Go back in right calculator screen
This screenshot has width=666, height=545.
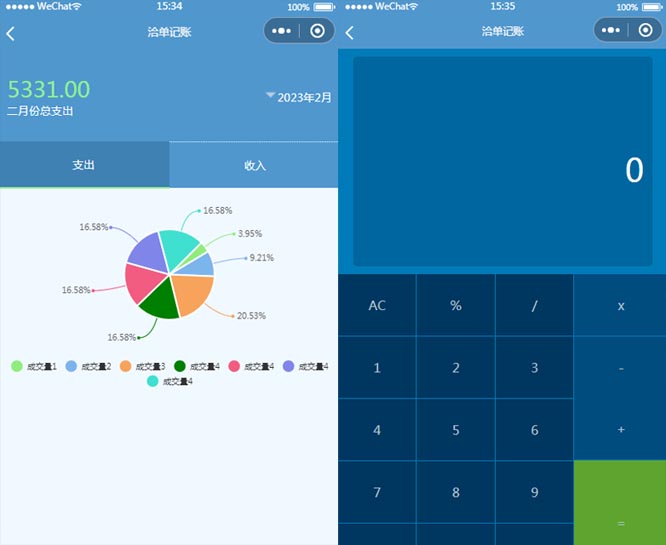[349, 33]
